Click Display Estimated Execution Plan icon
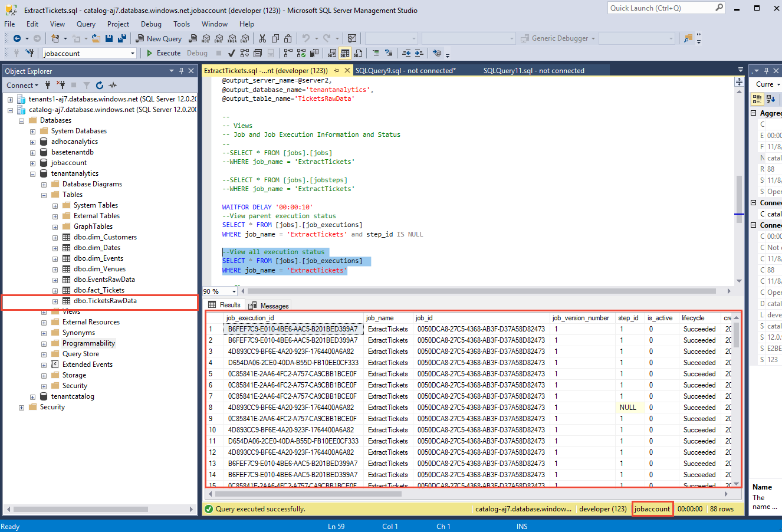Image resolution: width=782 pixels, height=532 pixels. click(x=245, y=53)
